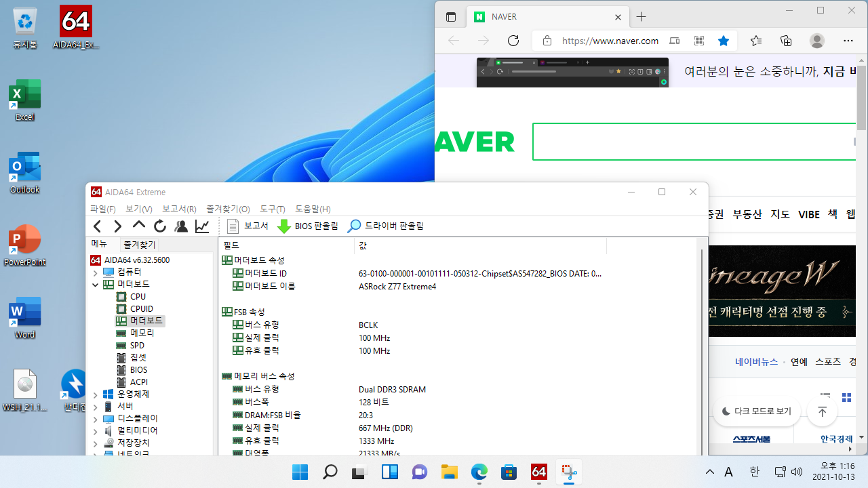Screen dimensions: 868x488
Task: Close the NAVER tab in Edge
Action: point(618,17)
